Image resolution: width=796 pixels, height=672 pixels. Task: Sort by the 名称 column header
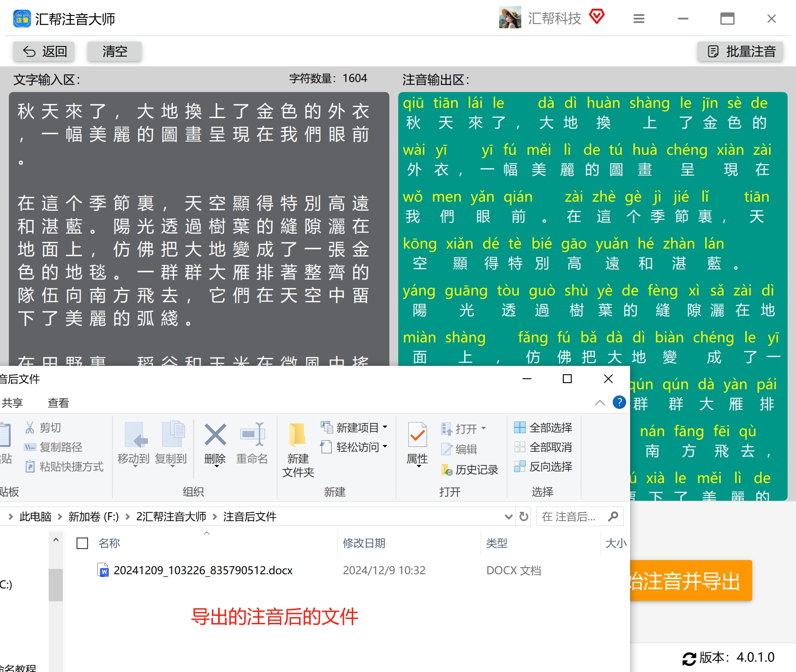tap(109, 543)
